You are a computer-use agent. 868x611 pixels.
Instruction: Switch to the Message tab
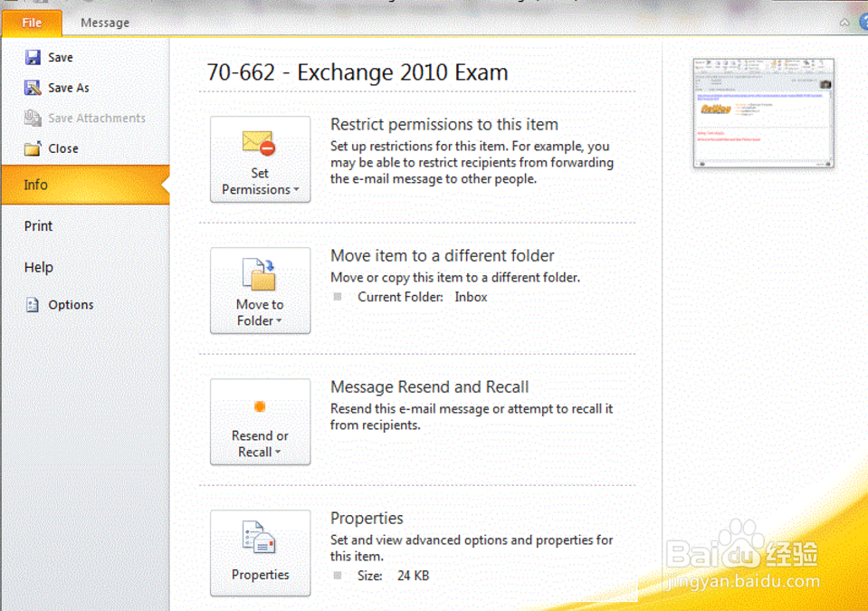pos(105,23)
